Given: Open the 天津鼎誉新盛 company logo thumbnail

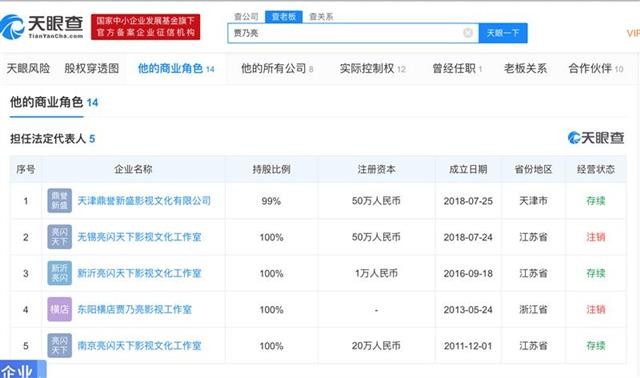Looking at the screenshot, I should click(60, 200).
